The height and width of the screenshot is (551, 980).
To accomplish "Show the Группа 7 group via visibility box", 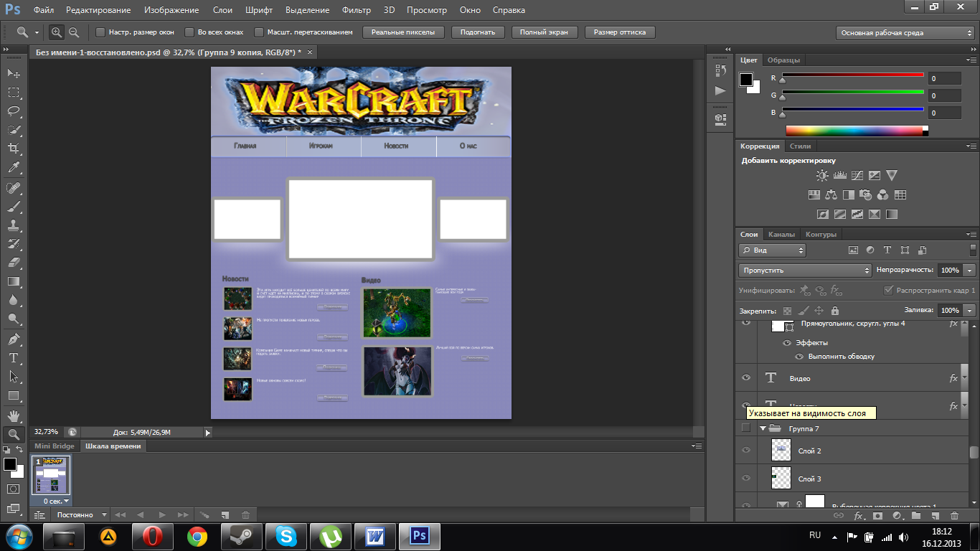I will [746, 428].
